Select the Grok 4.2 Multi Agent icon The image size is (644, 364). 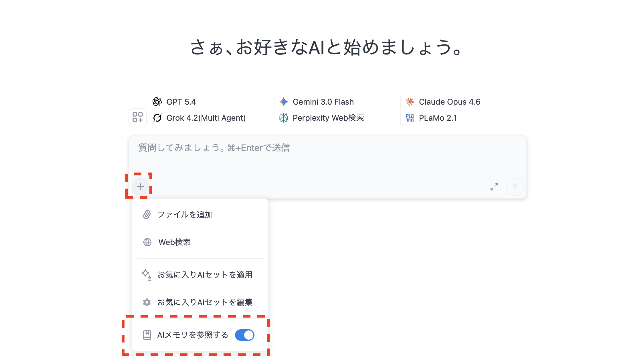pos(158,118)
